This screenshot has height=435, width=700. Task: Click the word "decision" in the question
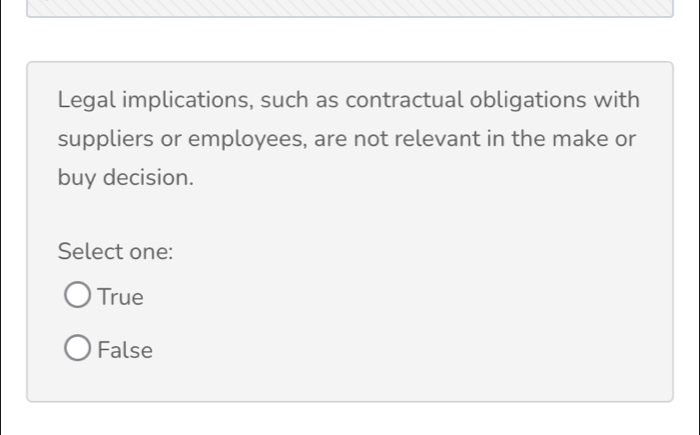pos(148,177)
